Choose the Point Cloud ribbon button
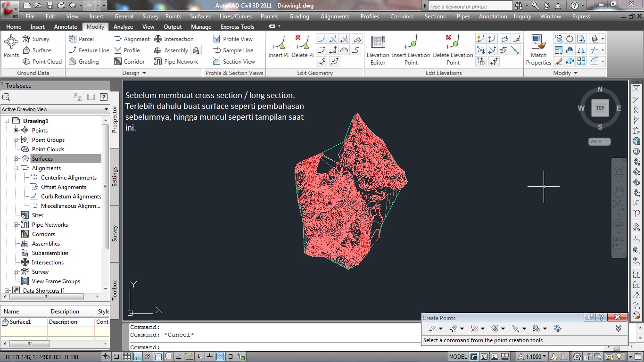 [42, 62]
